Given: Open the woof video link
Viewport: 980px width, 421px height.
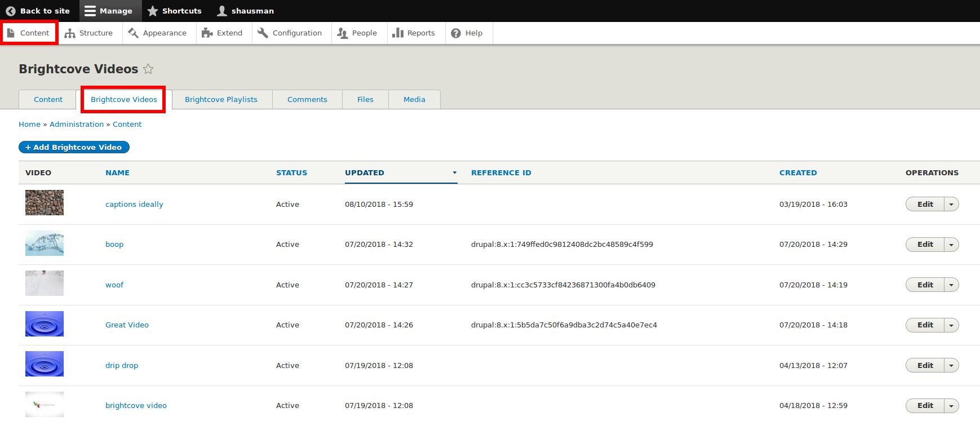Looking at the screenshot, I should 114,285.
